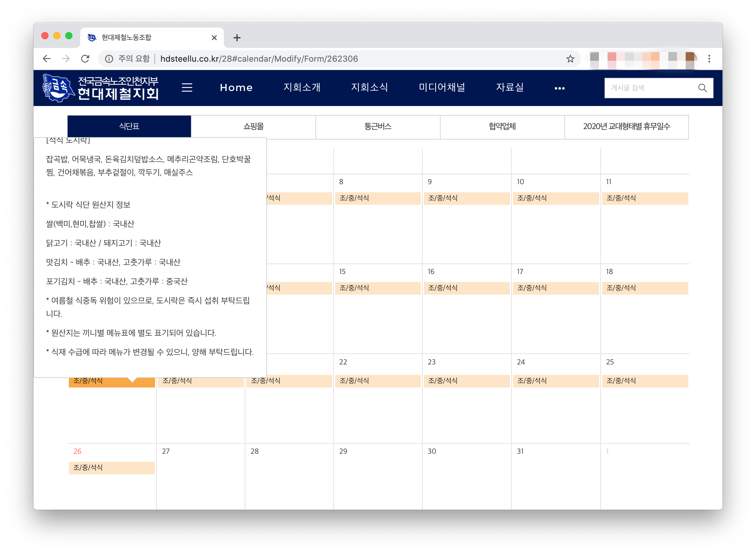Screen dimensions: 756x554
Task: Click the search magnifier icon
Action: (x=702, y=88)
